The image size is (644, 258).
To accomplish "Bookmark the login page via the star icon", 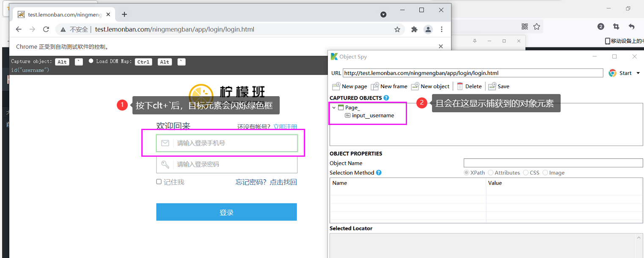I will [x=397, y=29].
